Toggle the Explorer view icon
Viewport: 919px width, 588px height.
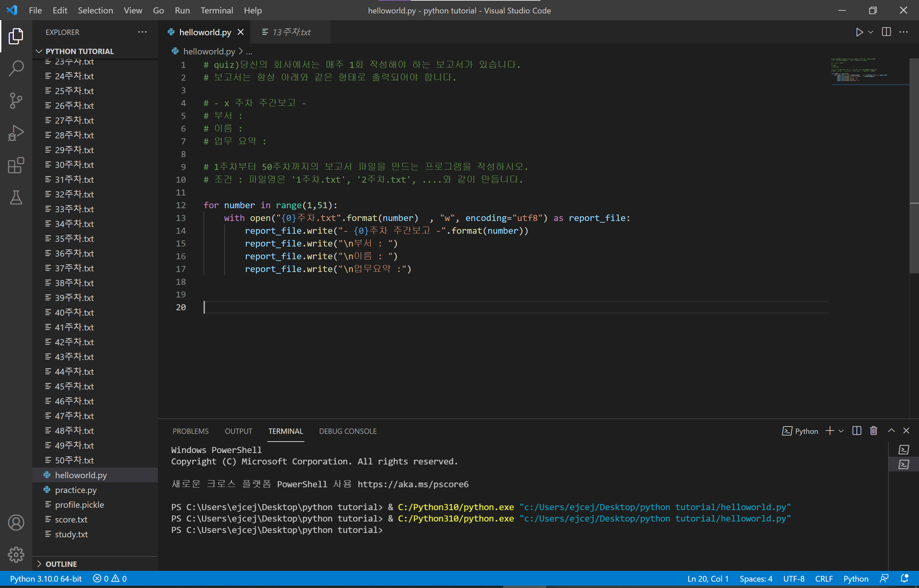click(x=16, y=36)
